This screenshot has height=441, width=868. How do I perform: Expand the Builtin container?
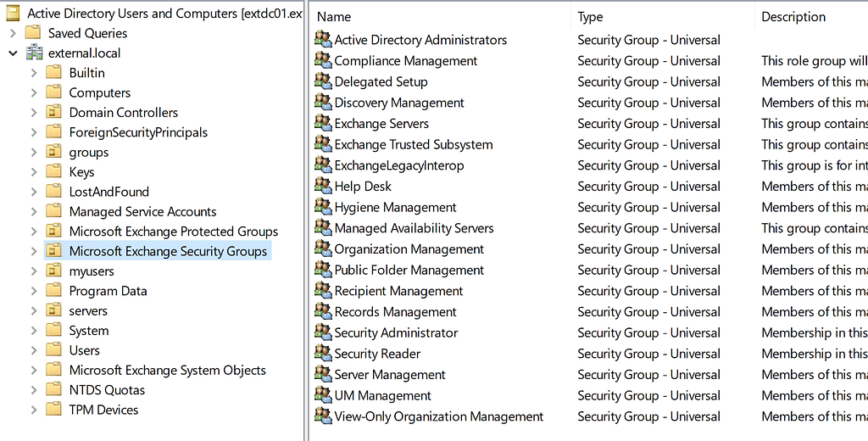[x=34, y=73]
